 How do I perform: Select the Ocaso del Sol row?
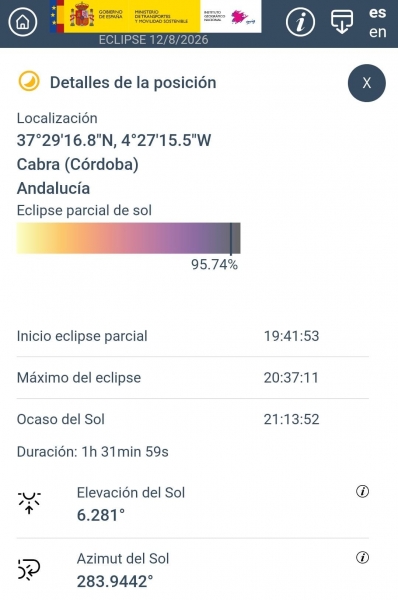point(193,419)
